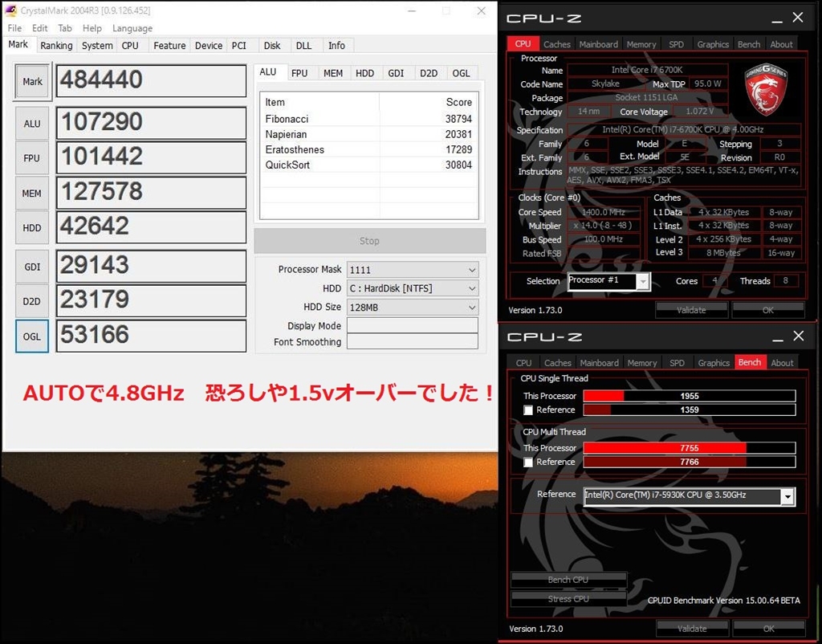This screenshot has height=644, width=822.
Task: Open the Edit menu in CrystalMark
Action: coord(40,28)
